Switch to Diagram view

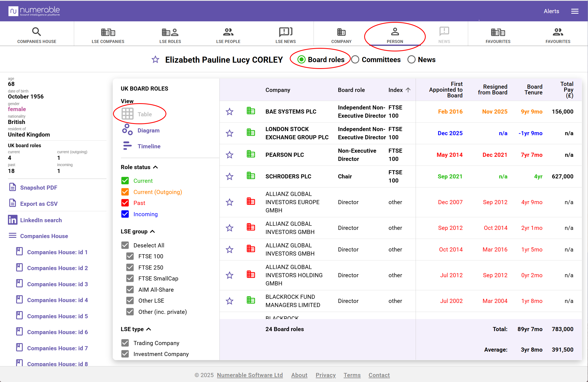(x=148, y=131)
